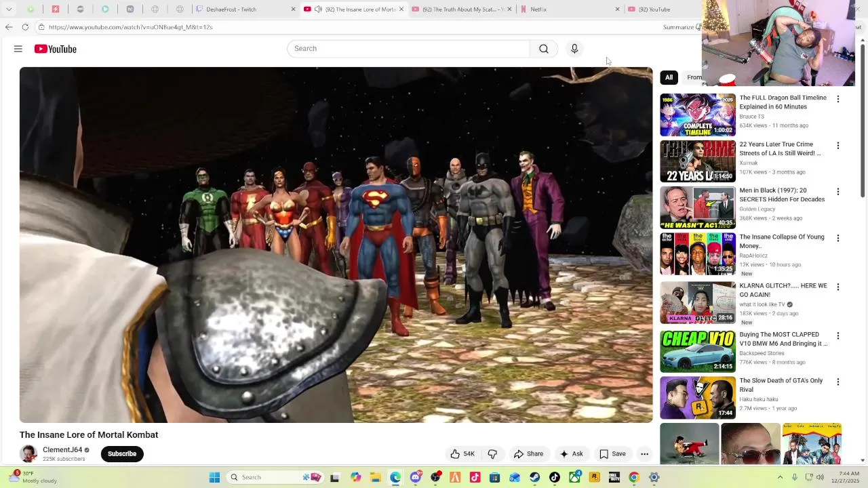Launch Copilot from the taskbar
Viewport: 868px width, 488px height.
tap(355, 477)
